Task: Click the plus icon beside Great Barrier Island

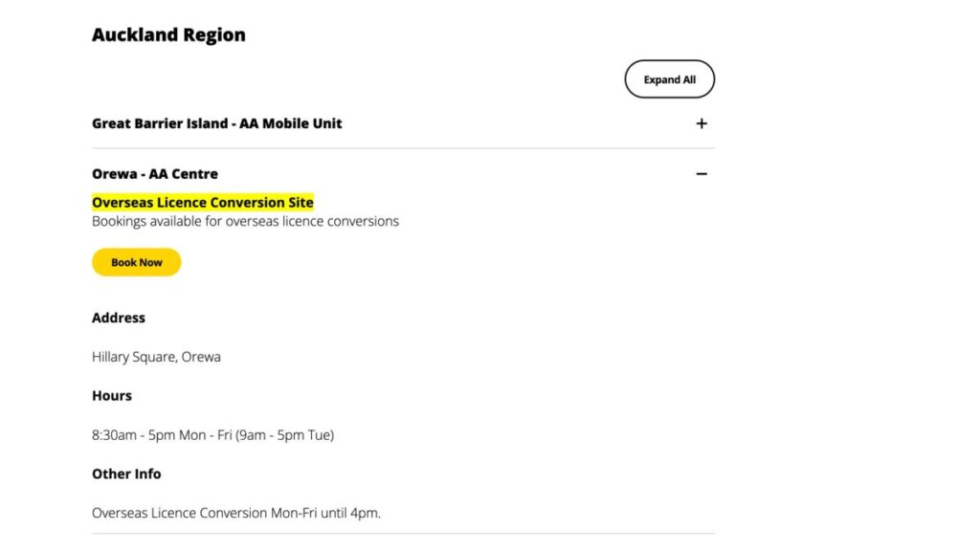Action: click(x=702, y=122)
